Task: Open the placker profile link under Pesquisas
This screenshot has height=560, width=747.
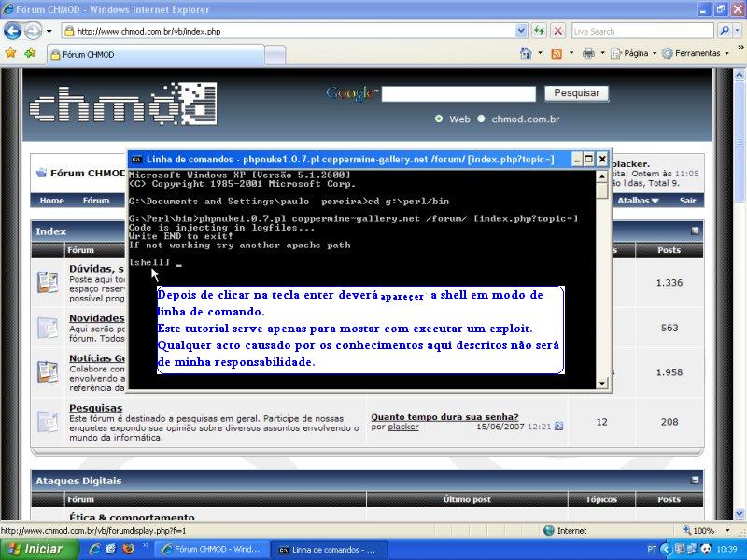Action: coord(403,427)
